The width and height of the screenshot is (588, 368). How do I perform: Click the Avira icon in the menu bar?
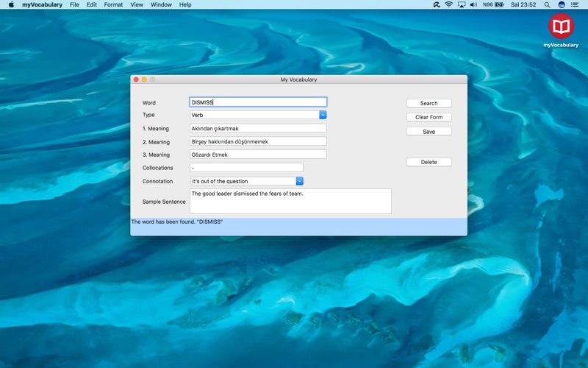[437, 4]
